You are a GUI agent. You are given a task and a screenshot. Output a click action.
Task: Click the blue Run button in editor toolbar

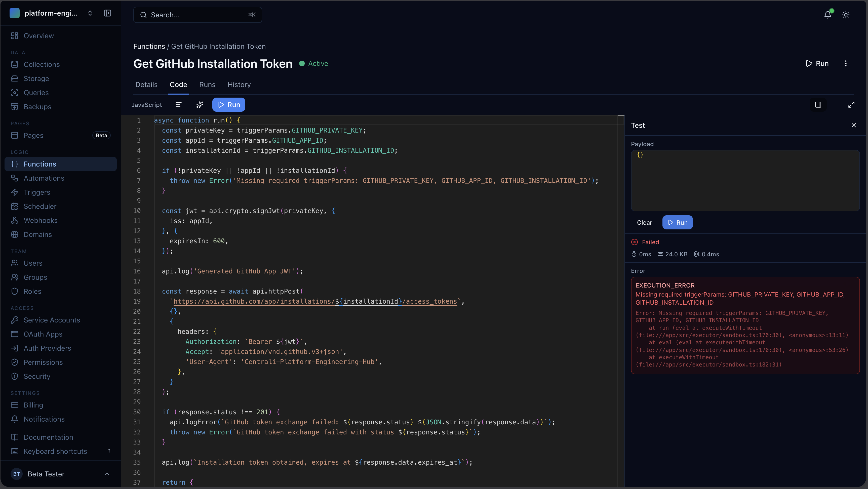point(229,105)
